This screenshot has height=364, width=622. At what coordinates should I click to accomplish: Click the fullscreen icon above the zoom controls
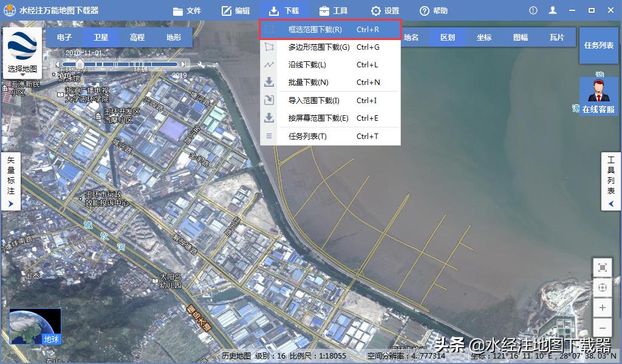[602, 268]
